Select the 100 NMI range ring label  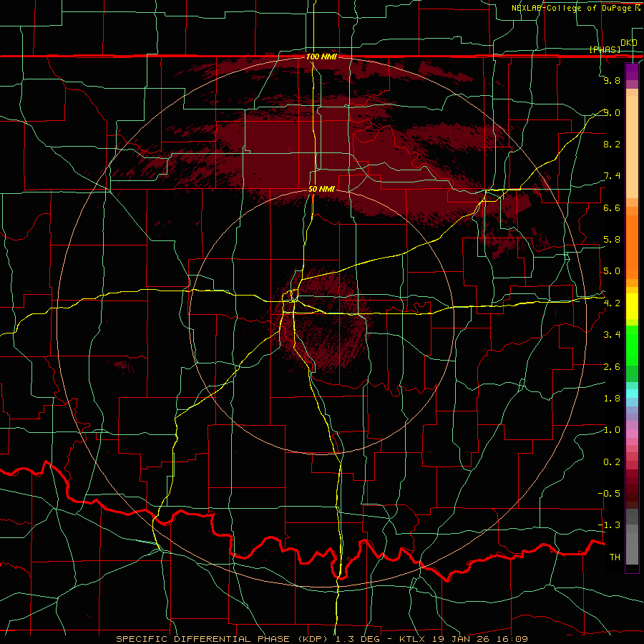click(321, 57)
